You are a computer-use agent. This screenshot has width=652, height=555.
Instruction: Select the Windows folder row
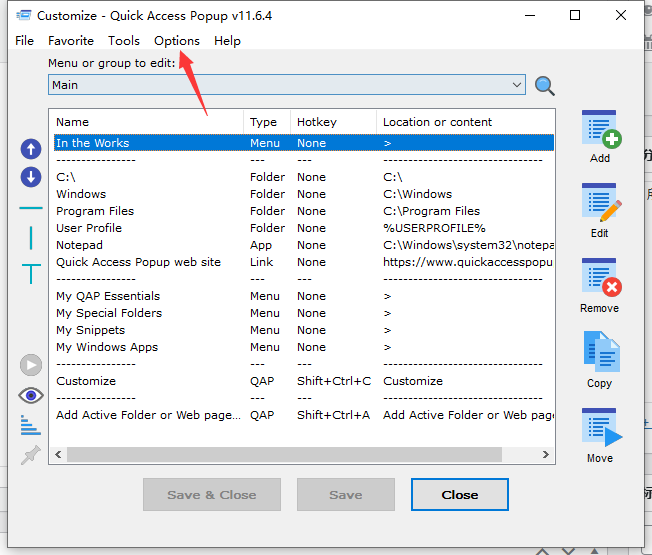click(x=304, y=194)
